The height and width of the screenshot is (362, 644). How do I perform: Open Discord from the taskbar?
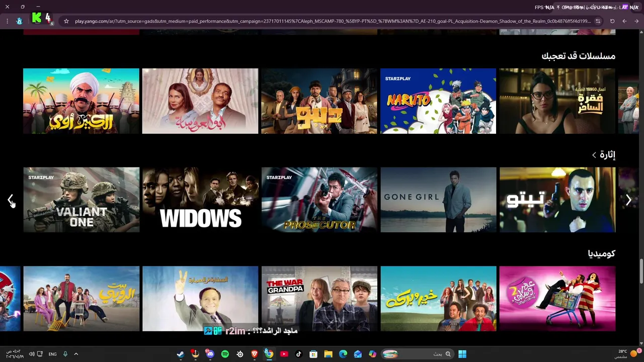tap(210, 354)
